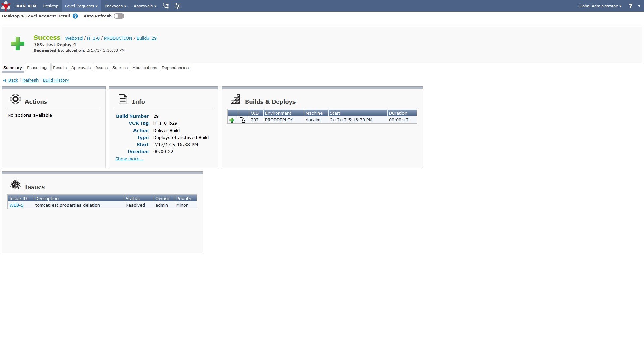Open issue WEB-5 link

16,205
